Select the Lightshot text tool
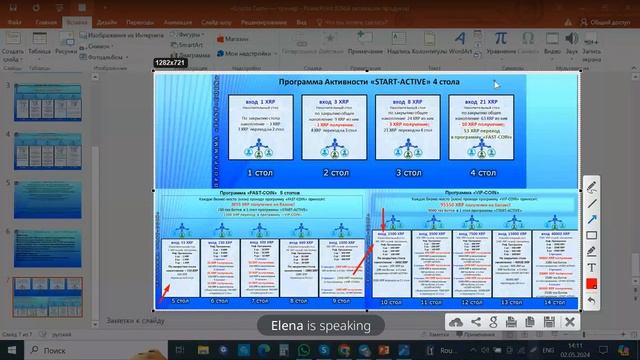Image resolution: width=640 pixels, height=360 pixels. [591, 268]
